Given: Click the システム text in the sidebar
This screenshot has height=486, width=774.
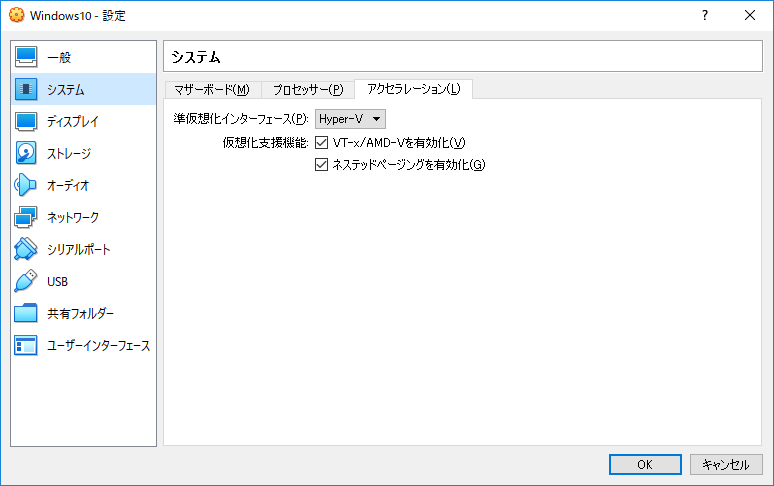Looking at the screenshot, I should [66, 90].
